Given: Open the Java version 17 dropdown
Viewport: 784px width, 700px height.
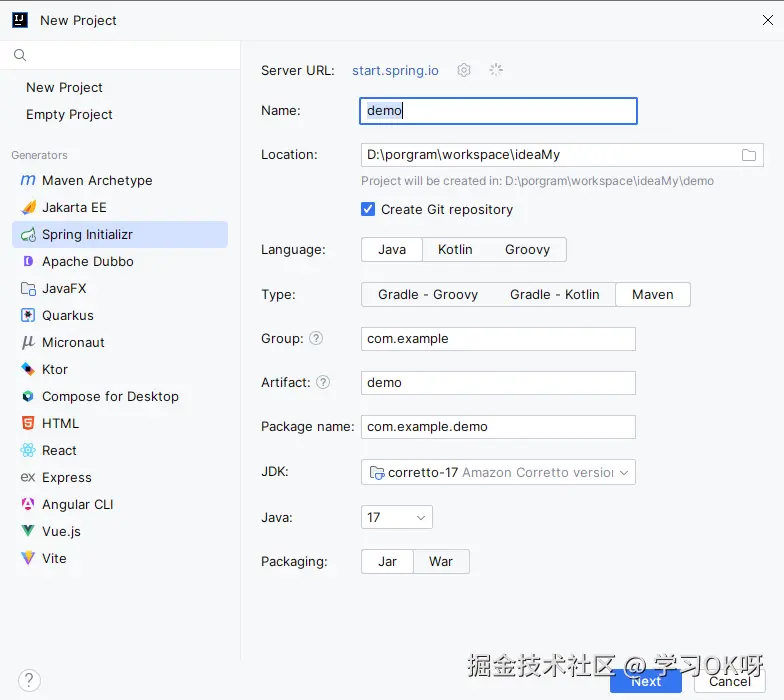Looking at the screenshot, I should tap(396, 518).
